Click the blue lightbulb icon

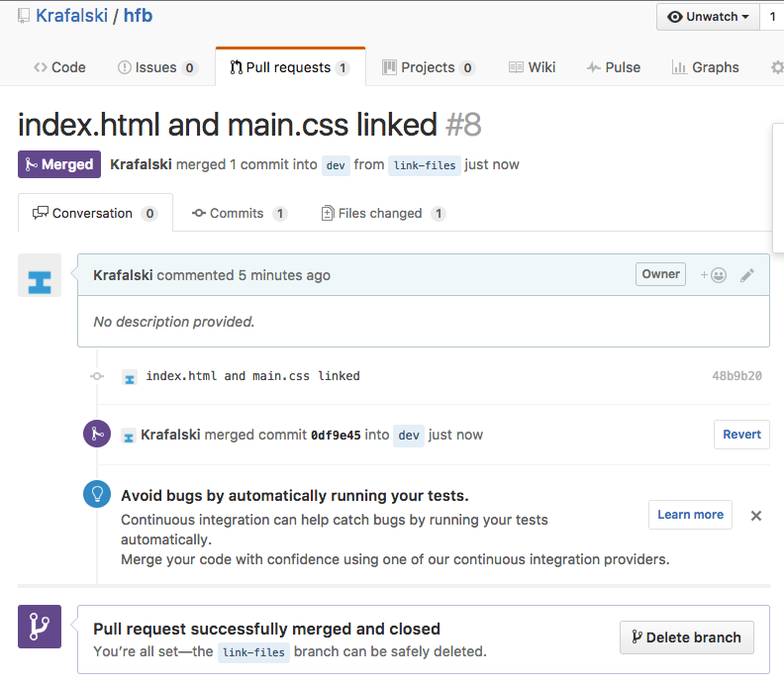click(x=96, y=496)
